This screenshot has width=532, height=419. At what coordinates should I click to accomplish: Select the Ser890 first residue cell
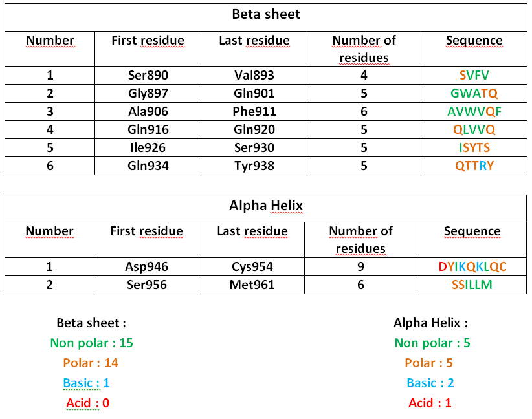coord(148,75)
